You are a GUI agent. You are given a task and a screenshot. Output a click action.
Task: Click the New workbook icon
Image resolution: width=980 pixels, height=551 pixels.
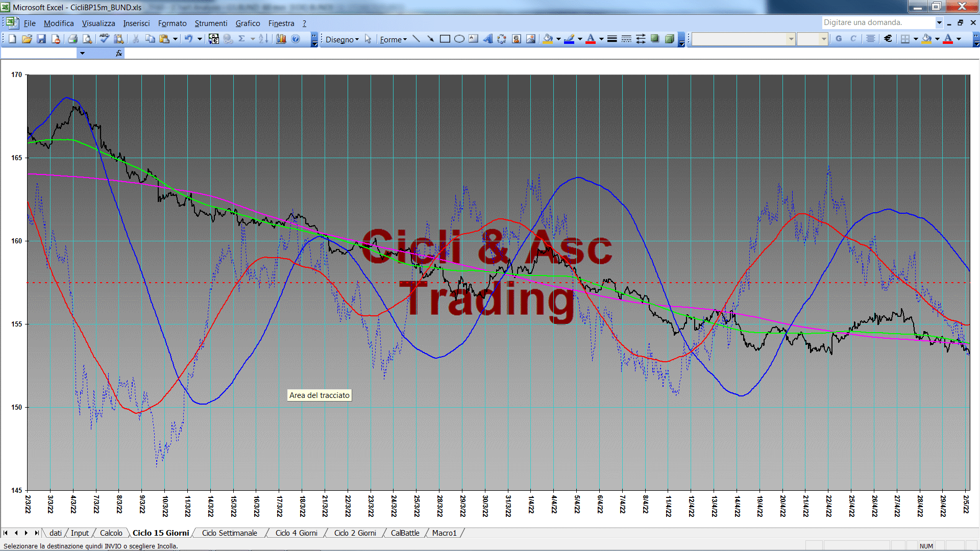pos(12,39)
